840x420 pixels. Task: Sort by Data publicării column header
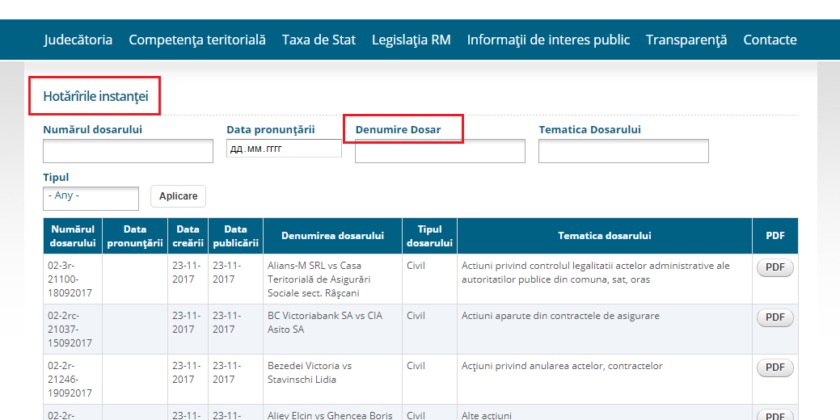pyautogui.click(x=236, y=236)
